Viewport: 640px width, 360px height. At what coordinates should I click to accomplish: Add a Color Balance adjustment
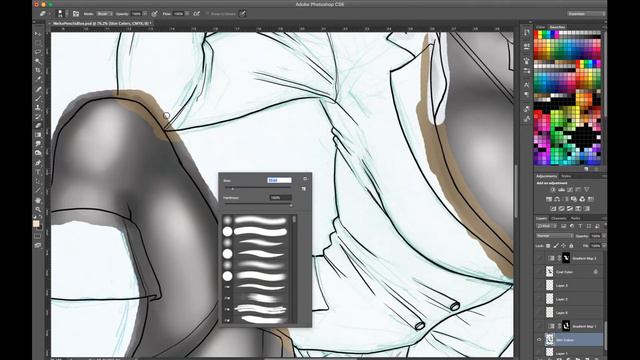pyautogui.click(x=557, y=199)
